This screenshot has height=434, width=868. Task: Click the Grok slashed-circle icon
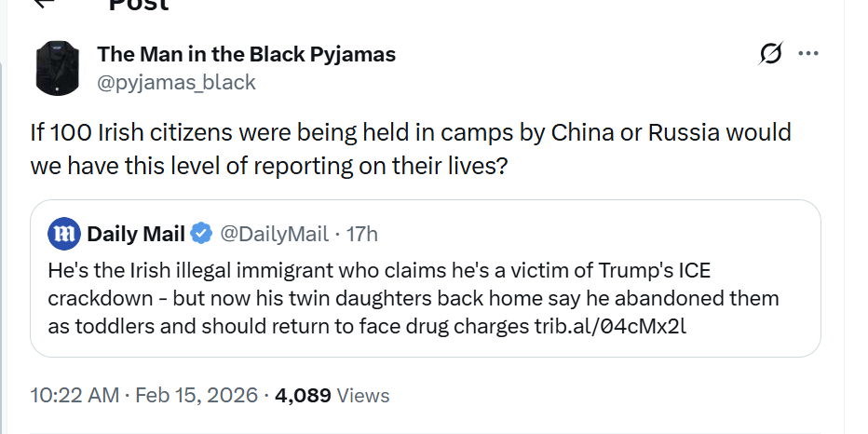click(x=771, y=55)
